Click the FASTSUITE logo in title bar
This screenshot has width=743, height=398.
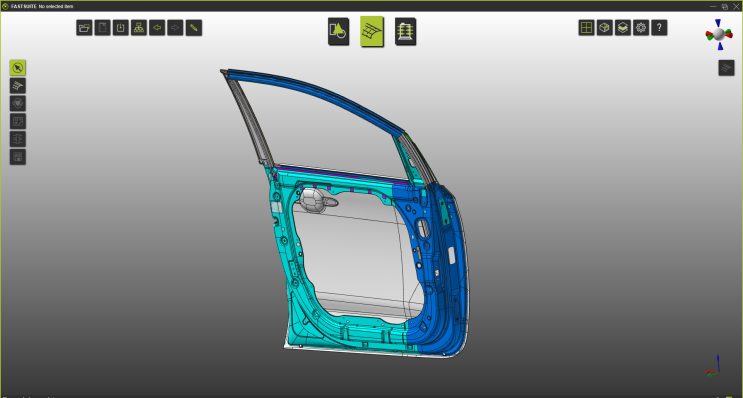click(x=6, y=6)
